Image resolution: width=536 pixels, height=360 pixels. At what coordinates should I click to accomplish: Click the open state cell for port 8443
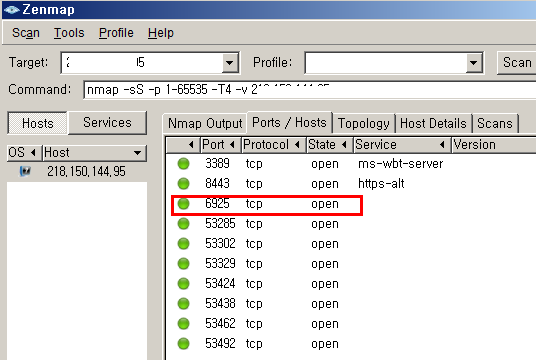click(x=325, y=184)
